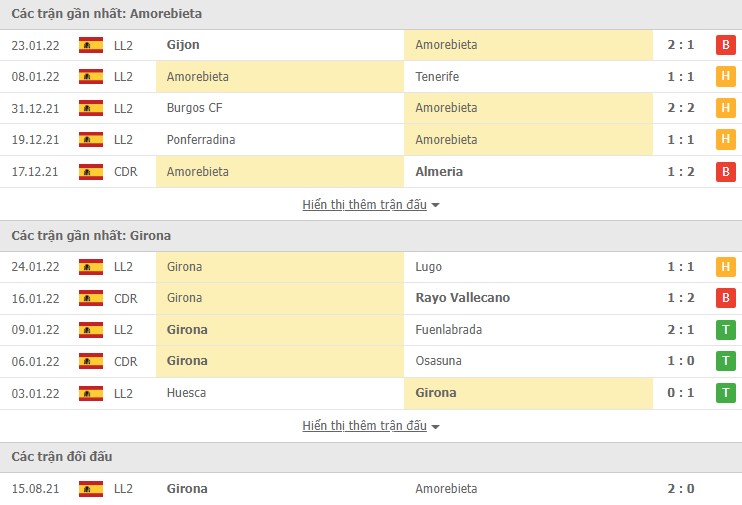Viewport: 742px width, 505px height.
Task: Open the Almeria team link
Action: [x=439, y=172]
